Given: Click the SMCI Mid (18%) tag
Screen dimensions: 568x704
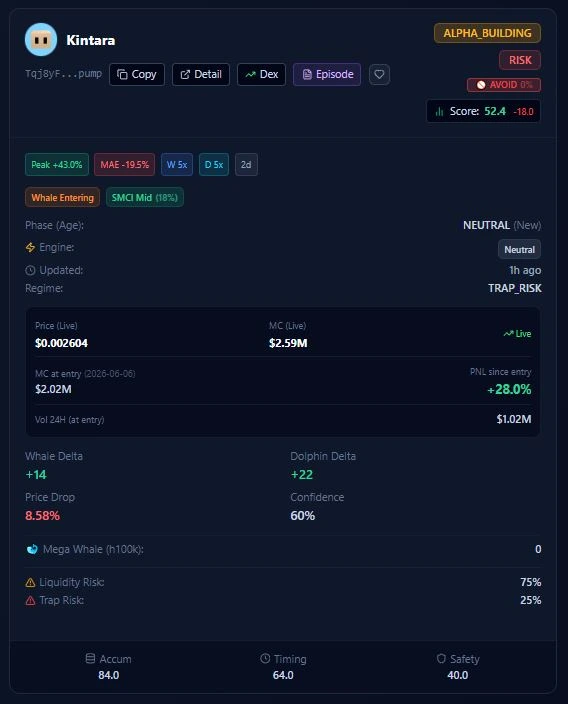Looking at the screenshot, I should 145,198.
